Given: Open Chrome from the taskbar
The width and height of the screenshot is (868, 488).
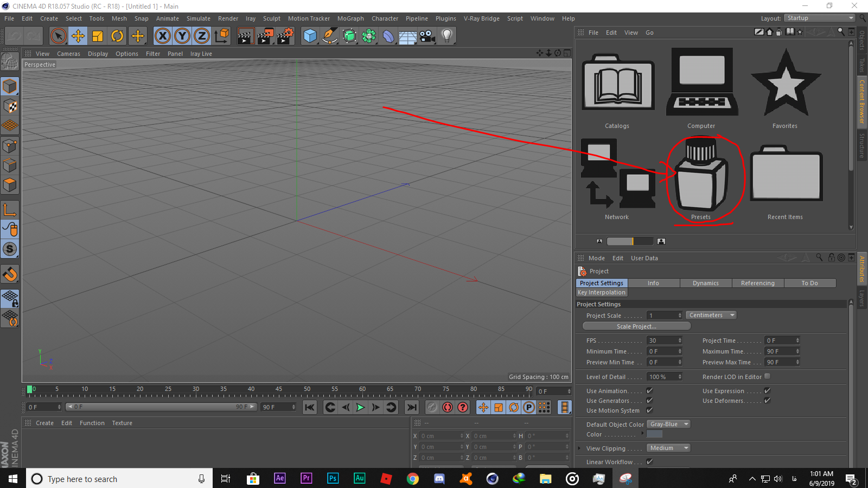Looking at the screenshot, I should (413, 478).
